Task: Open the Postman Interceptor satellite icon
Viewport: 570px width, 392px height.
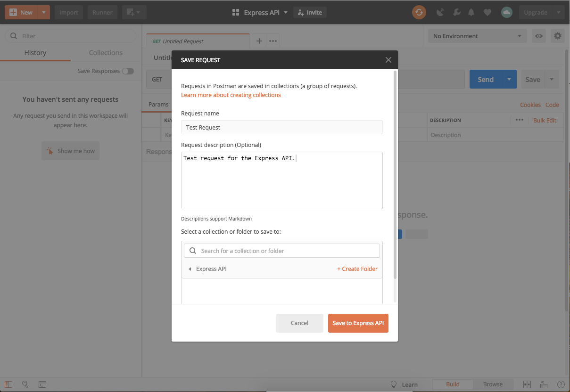Action: click(440, 12)
